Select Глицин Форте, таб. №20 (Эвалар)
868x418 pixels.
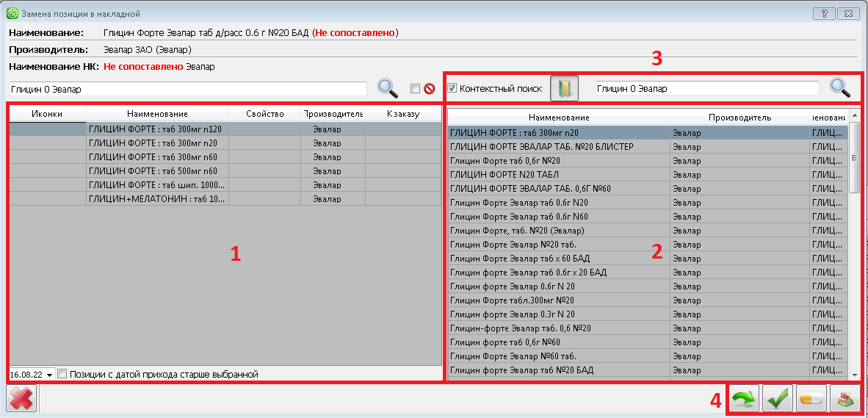pos(648,230)
